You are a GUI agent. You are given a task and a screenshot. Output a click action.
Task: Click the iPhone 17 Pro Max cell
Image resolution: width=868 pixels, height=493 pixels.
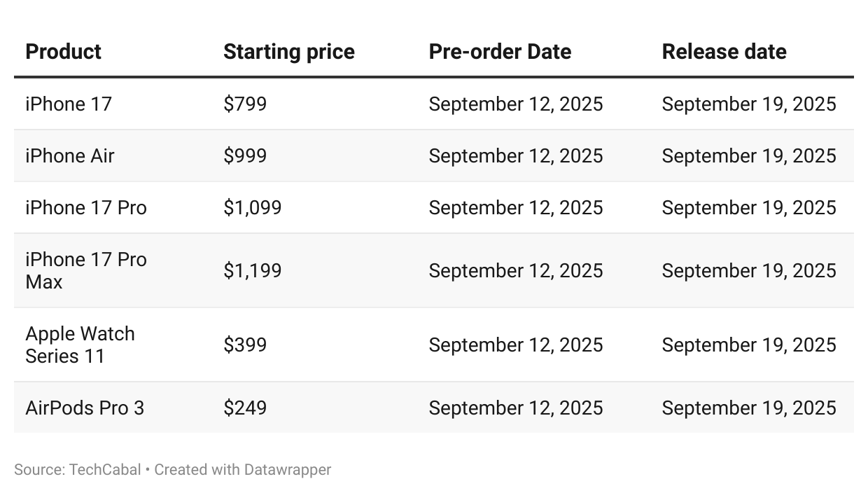coord(86,270)
